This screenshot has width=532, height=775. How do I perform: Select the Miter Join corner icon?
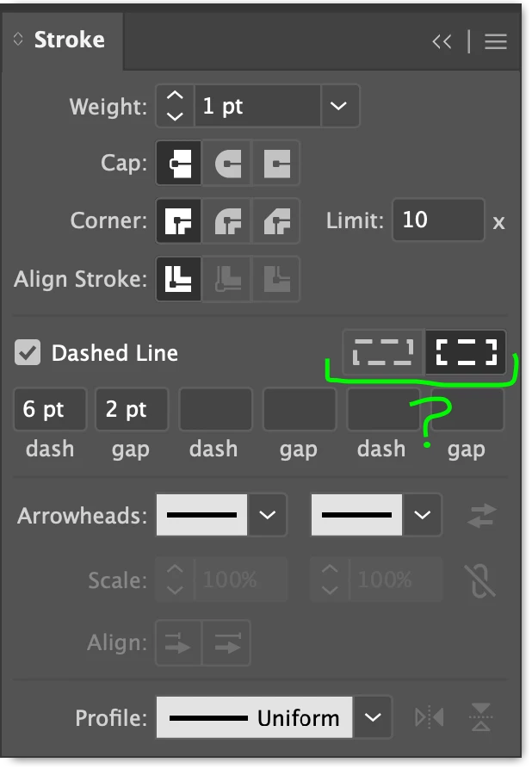(x=179, y=221)
